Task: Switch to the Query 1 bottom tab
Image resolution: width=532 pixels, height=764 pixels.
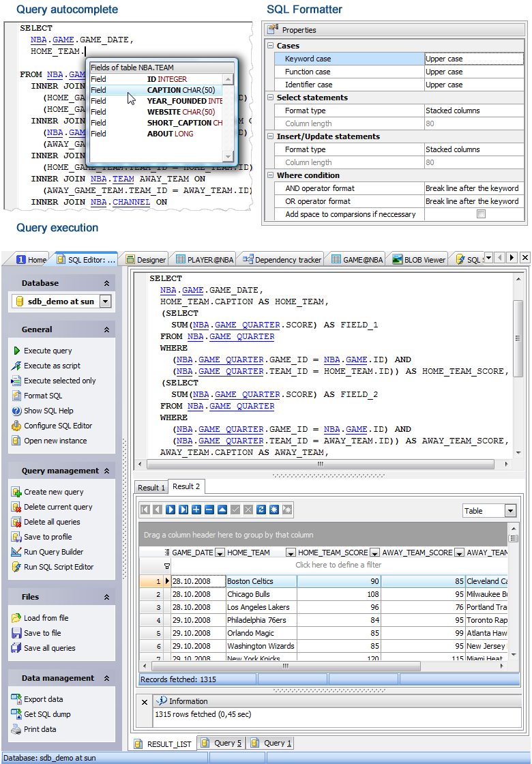Action: coord(271,743)
